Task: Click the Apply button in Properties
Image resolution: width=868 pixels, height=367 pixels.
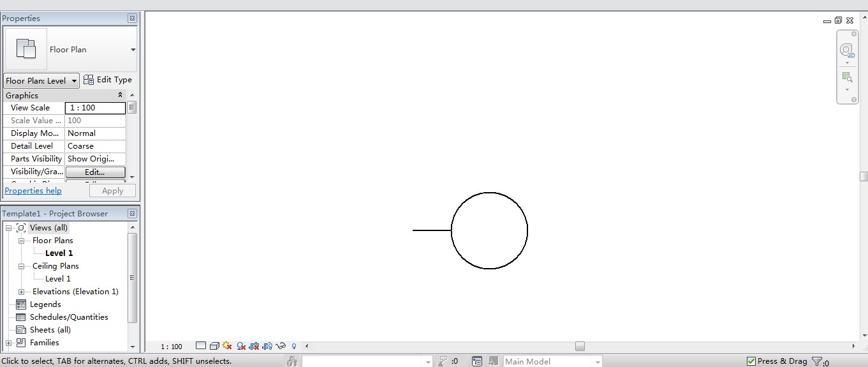Action: tap(112, 191)
